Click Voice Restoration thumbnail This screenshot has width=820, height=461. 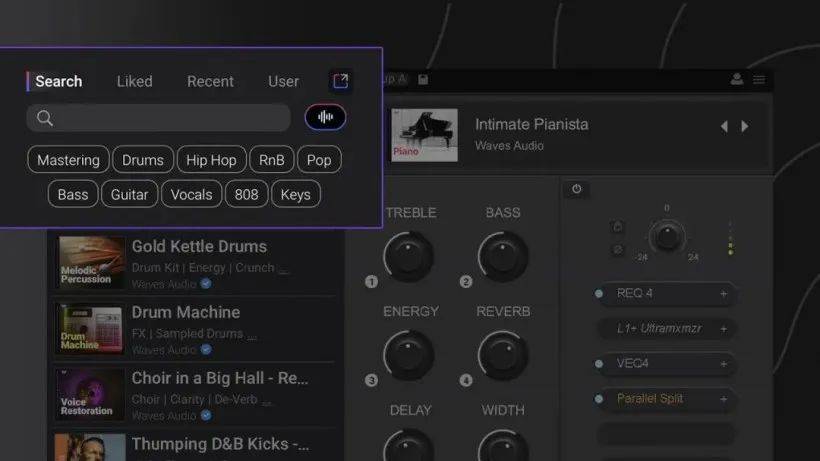coord(92,394)
